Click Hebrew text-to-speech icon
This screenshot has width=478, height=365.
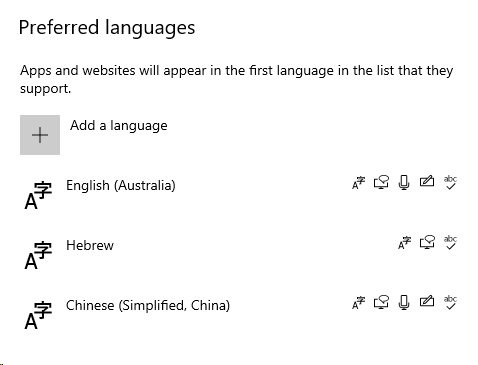[427, 243]
